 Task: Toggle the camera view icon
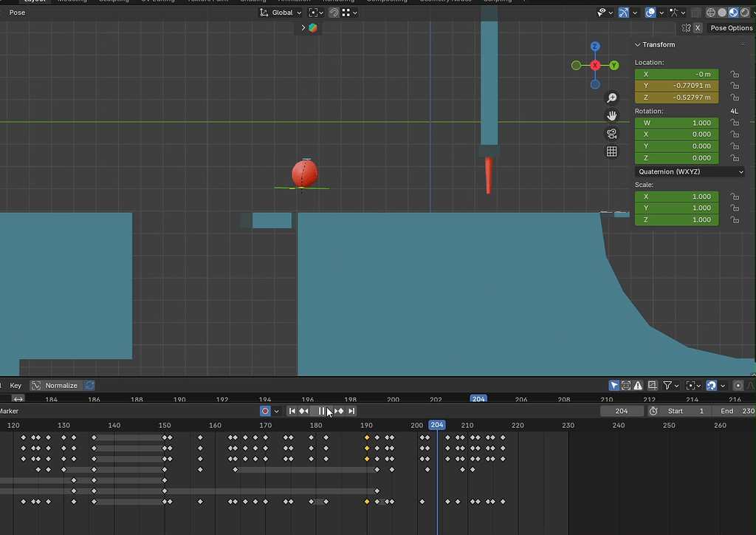(x=612, y=134)
